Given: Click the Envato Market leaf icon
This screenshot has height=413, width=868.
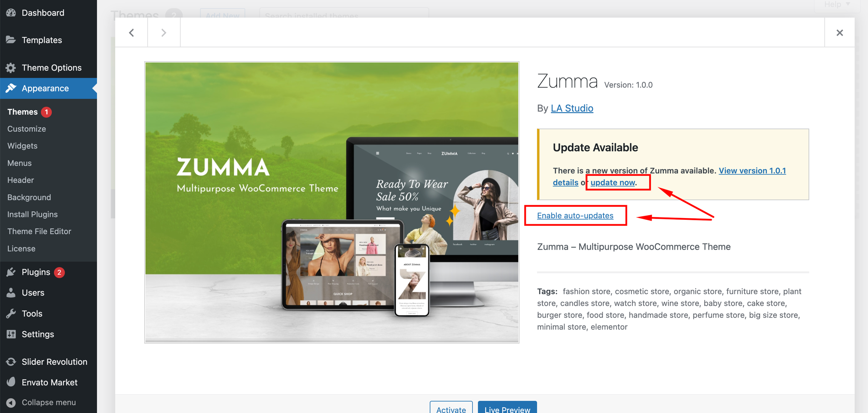Looking at the screenshot, I should [x=11, y=382].
